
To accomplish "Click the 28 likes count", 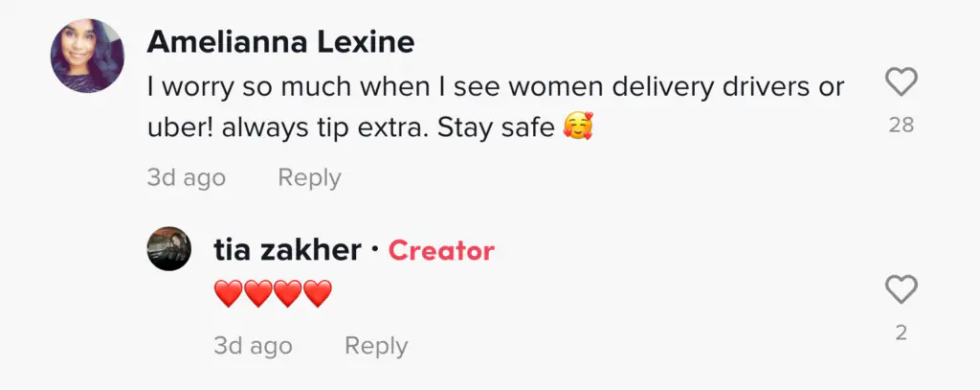I will (901, 125).
